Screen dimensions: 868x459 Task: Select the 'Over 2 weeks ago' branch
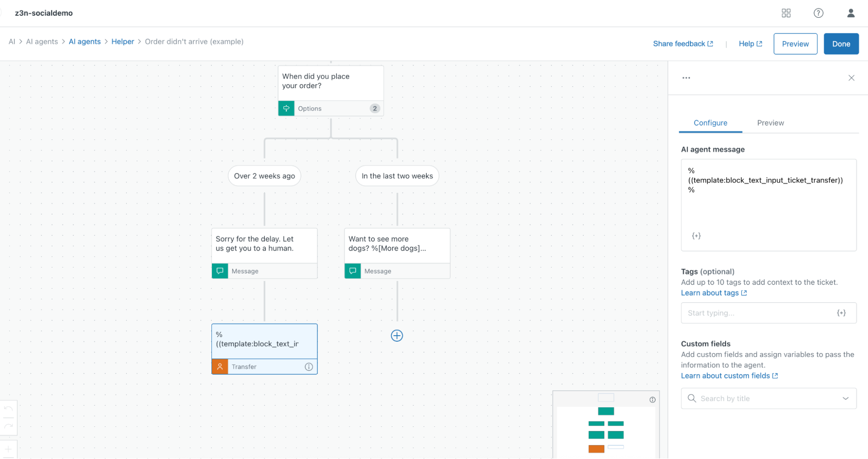click(x=264, y=176)
